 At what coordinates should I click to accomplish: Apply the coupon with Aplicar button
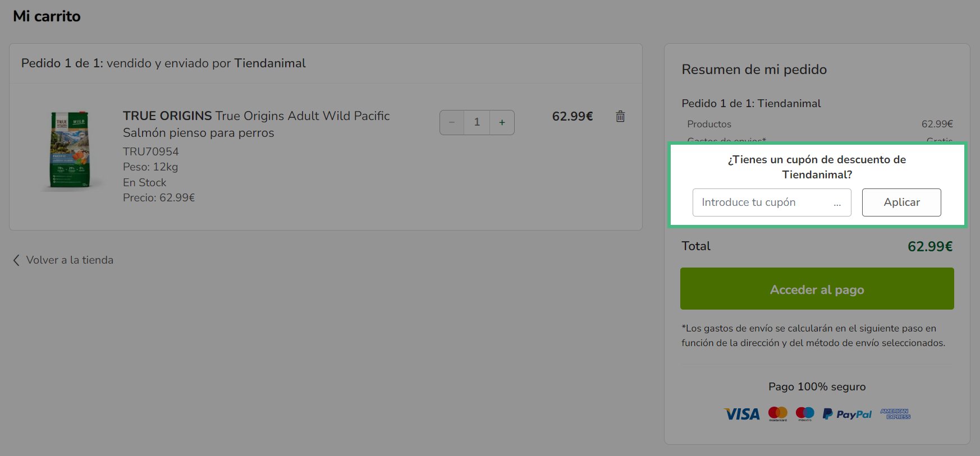coord(901,202)
